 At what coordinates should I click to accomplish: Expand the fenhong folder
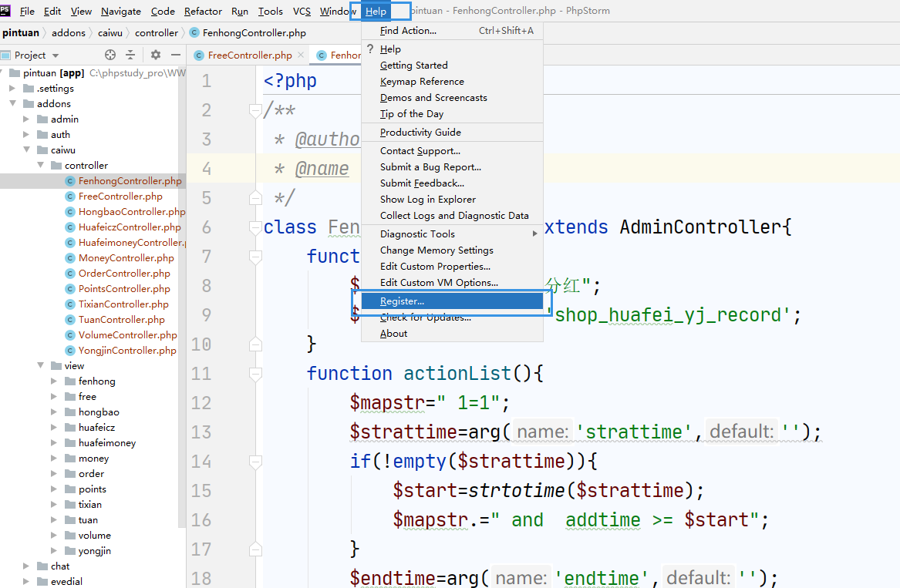pyautogui.click(x=54, y=381)
